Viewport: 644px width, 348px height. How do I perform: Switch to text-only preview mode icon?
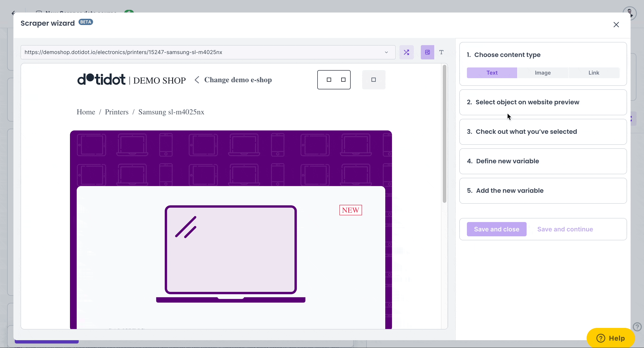click(x=441, y=52)
